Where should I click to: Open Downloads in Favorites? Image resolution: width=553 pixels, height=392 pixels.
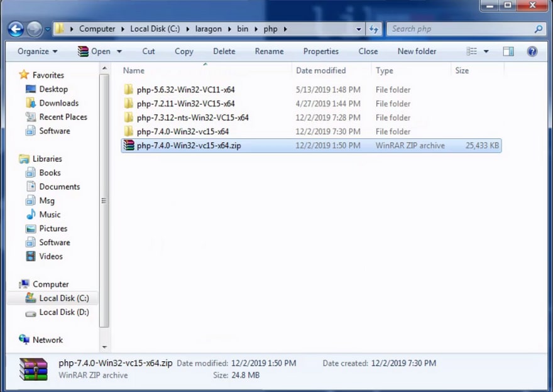59,103
